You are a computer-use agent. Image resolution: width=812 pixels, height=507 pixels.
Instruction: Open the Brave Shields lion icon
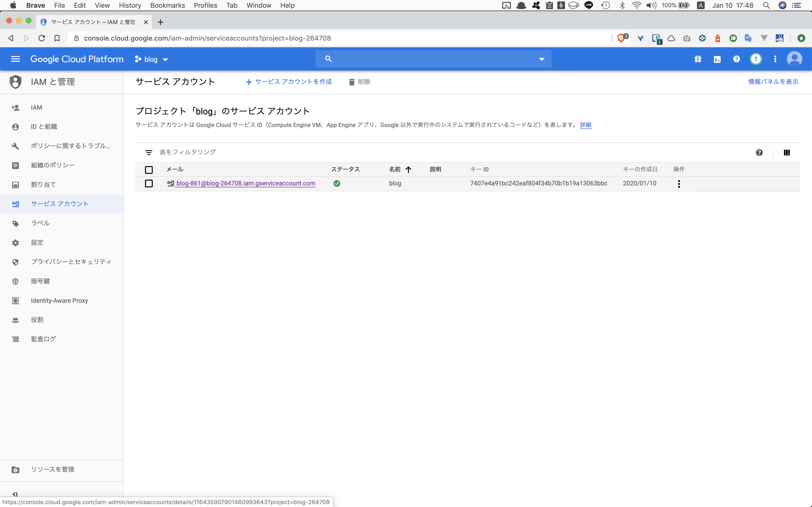(621, 38)
